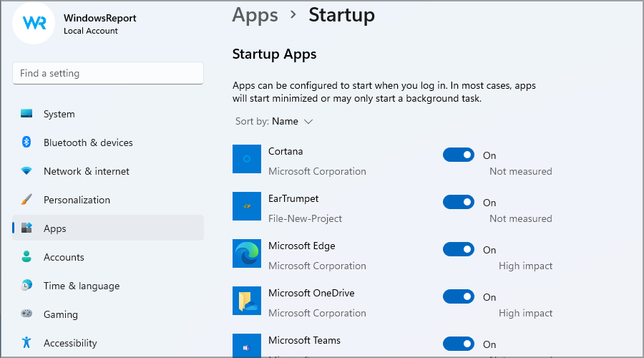Image resolution: width=644 pixels, height=358 pixels.
Task: Navigate back to Apps breadcrumb
Action: 255,16
